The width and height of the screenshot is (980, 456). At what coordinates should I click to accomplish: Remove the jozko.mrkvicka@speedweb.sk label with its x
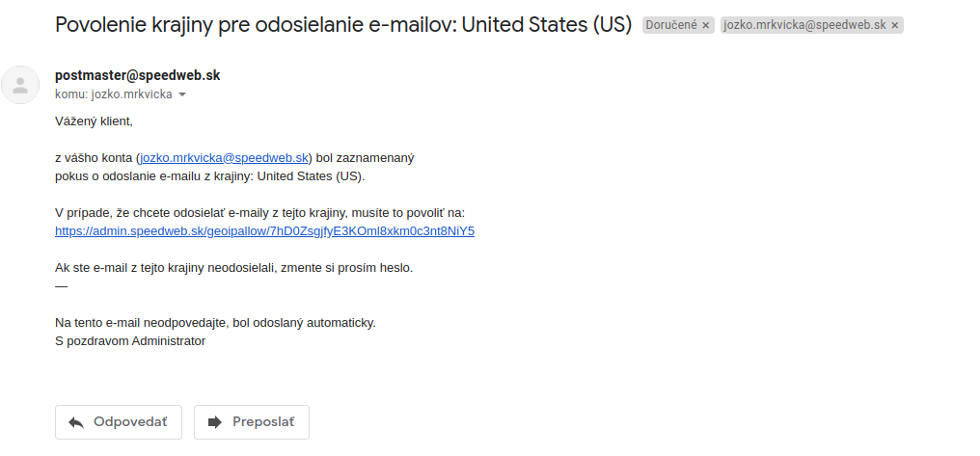click(x=894, y=26)
